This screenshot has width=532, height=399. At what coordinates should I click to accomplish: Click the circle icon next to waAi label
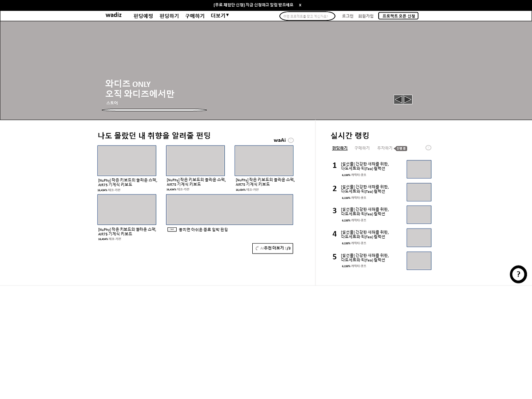(291, 140)
